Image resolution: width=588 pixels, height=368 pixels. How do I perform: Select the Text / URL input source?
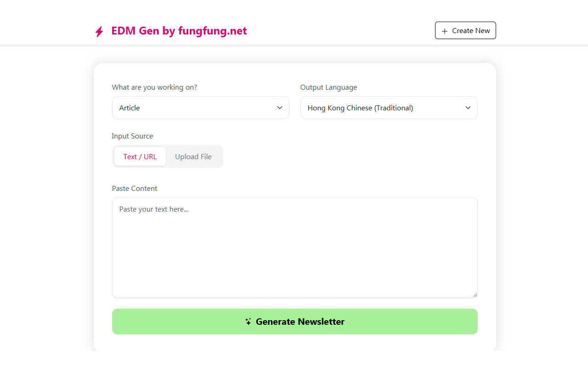coord(140,156)
